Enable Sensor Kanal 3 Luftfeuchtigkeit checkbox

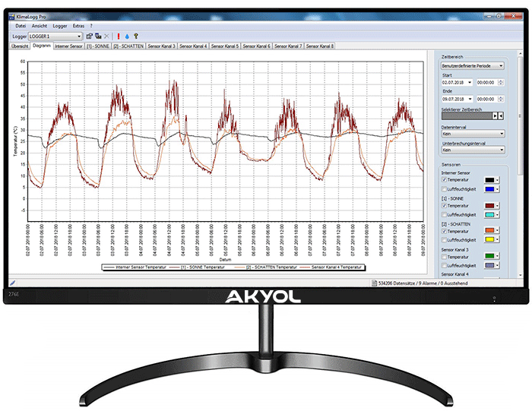(444, 266)
